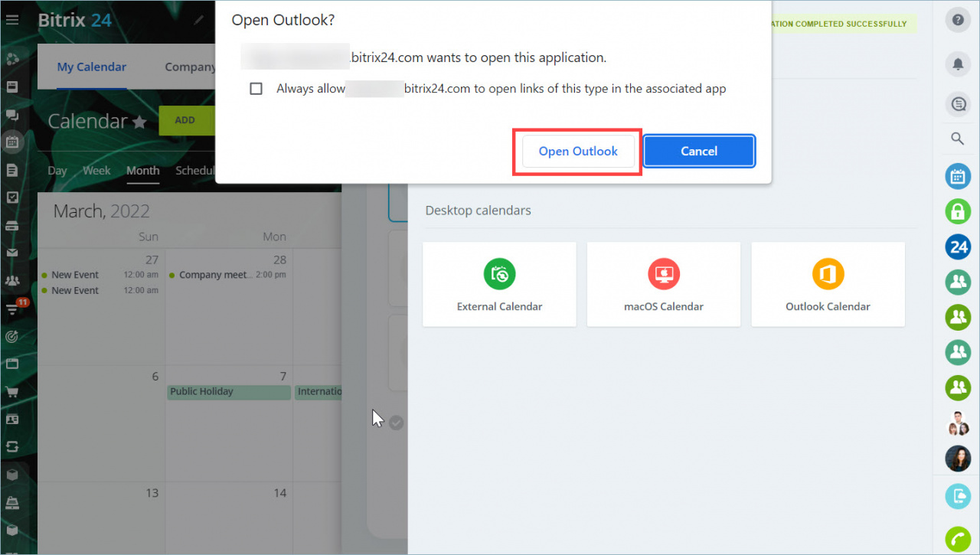980x555 pixels.
Task: Select the macOS Calendar card
Action: coord(664,284)
